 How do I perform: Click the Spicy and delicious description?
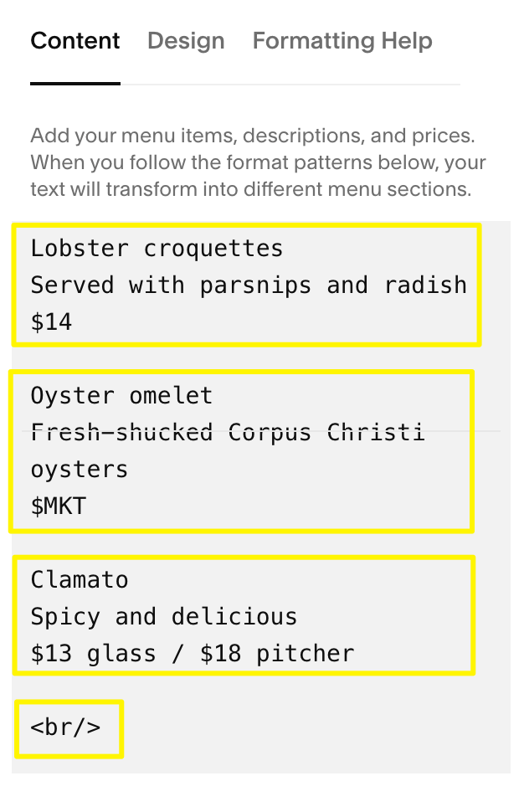[162, 616]
